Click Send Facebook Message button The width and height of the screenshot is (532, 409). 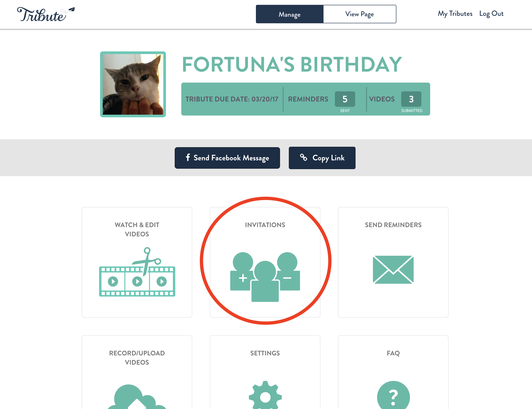point(227,158)
